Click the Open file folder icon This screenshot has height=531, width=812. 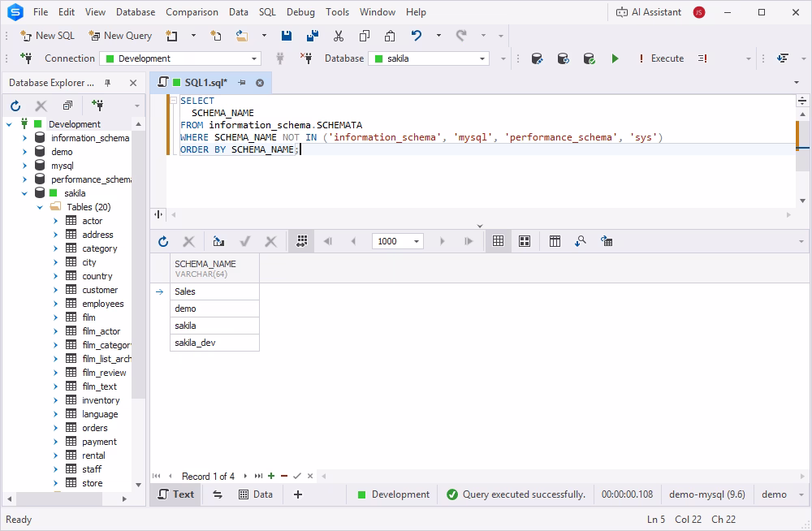click(242, 36)
